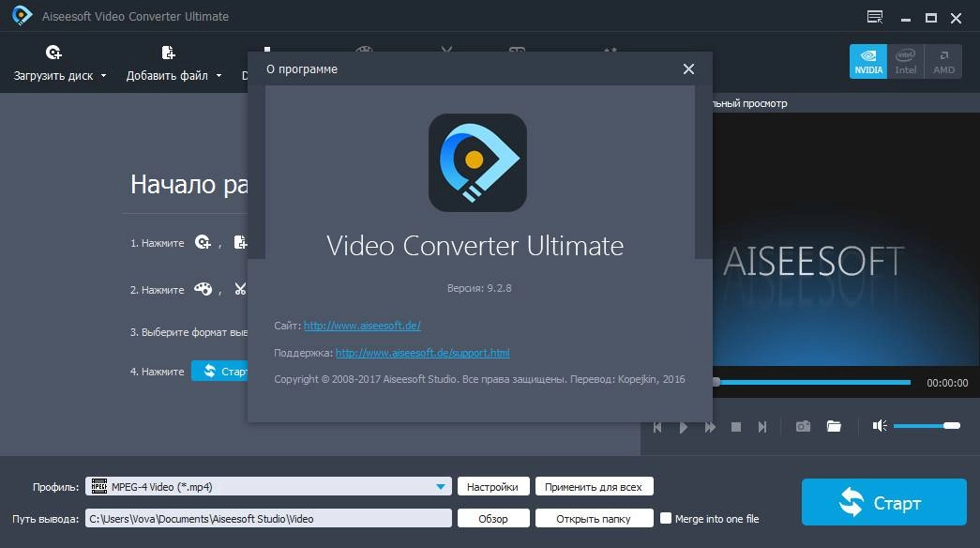Viewport: 980px width, 548px height.
Task: Click the Обзор browse button
Action: [x=493, y=519]
